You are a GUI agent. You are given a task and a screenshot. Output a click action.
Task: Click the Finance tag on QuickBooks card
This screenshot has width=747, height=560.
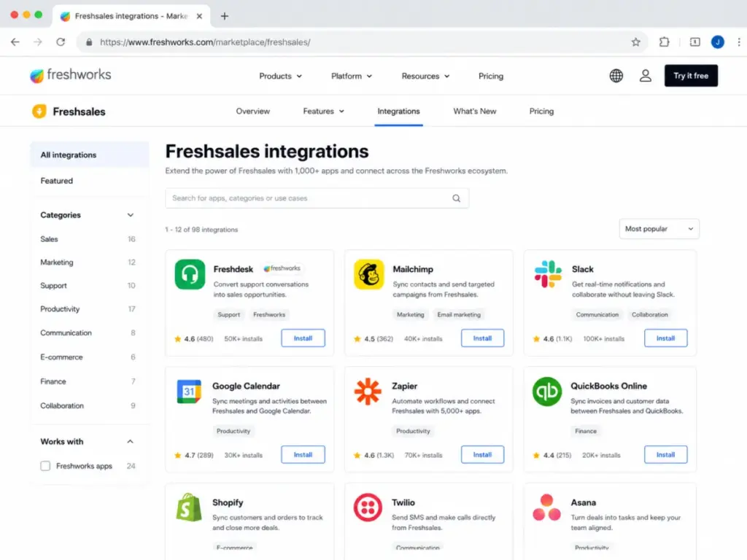tap(586, 431)
